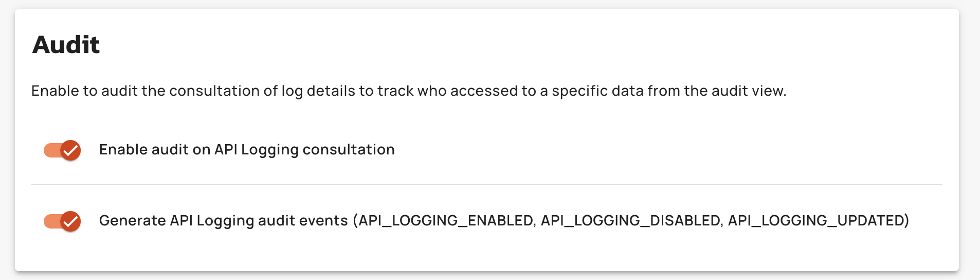Click the API_LOGGING_DISABLED event name

(631, 221)
